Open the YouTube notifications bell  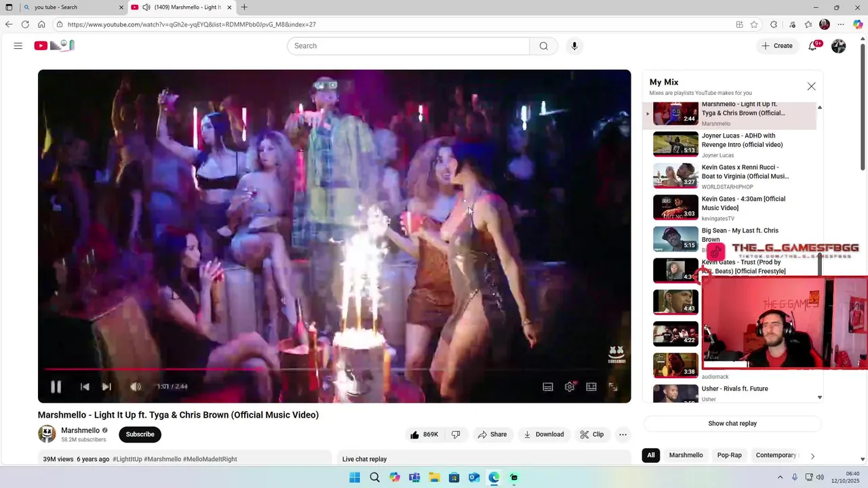813,45
